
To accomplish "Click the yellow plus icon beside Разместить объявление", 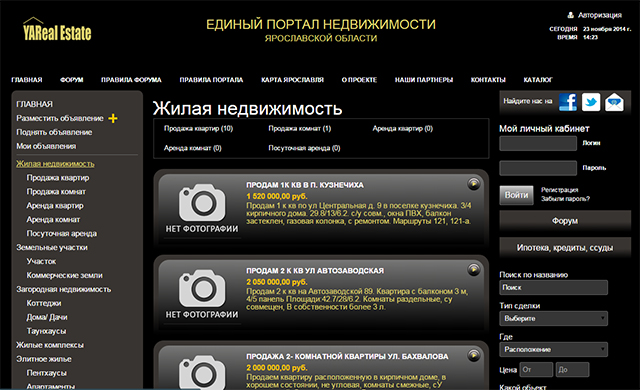I will click(x=113, y=118).
